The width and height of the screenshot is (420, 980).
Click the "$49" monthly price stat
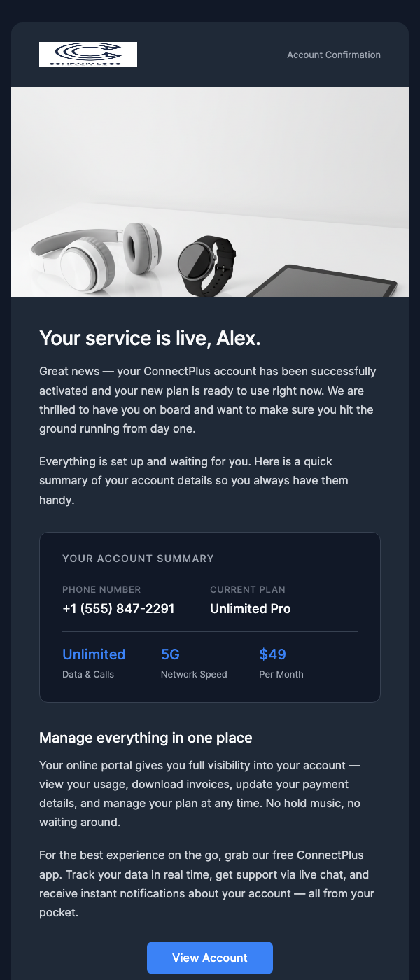[x=272, y=654]
